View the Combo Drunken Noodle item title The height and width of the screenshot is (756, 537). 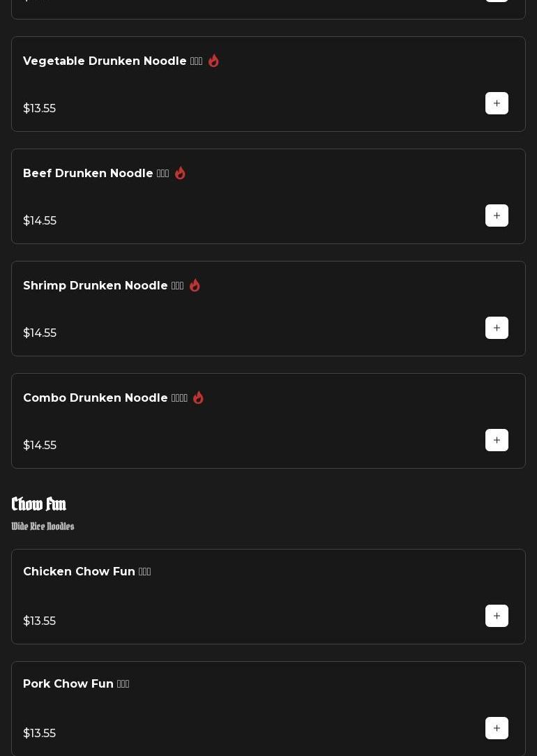click(x=96, y=398)
